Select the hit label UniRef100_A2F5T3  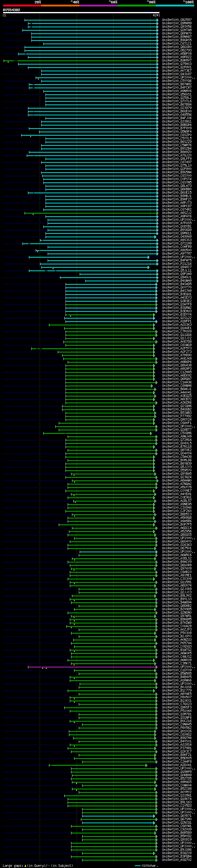coord(177,349)
